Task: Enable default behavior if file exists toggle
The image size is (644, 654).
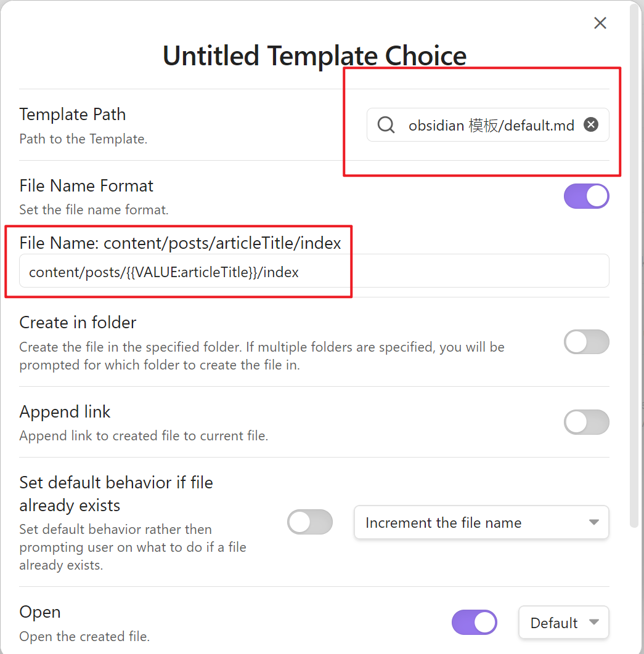Action: pyautogui.click(x=310, y=522)
